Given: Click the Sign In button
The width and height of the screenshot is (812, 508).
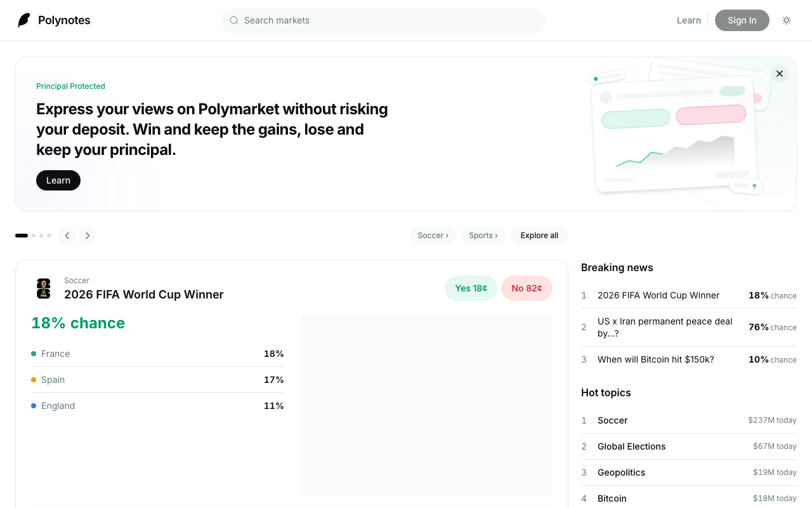Looking at the screenshot, I should [x=742, y=20].
